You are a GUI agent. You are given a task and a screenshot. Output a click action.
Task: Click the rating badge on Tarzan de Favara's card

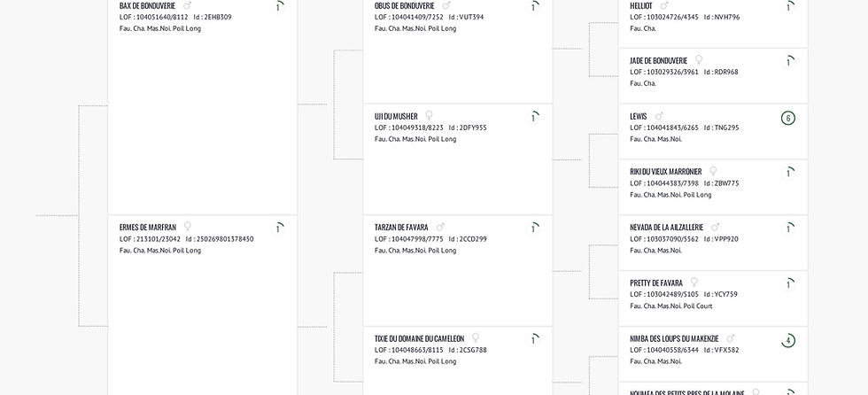coord(533,228)
